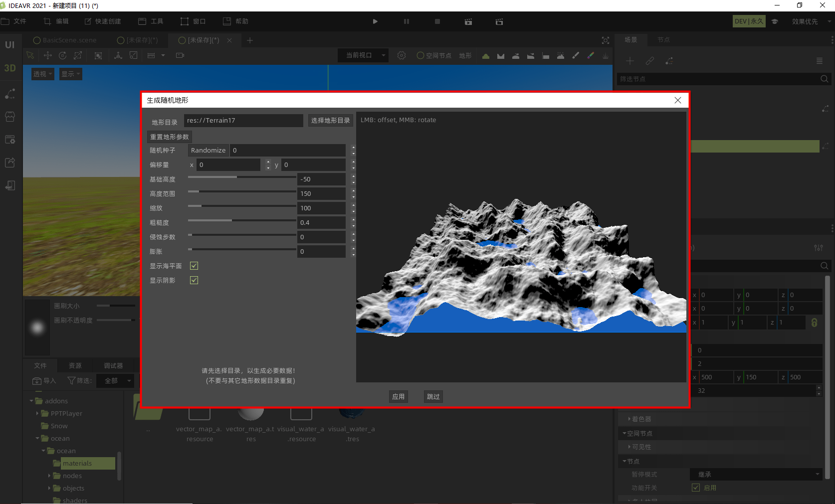This screenshot has height=504, width=835.
Task: Switch to 3D workspace in left sidebar
Action: pyautogui.click(x=10, y=68)
